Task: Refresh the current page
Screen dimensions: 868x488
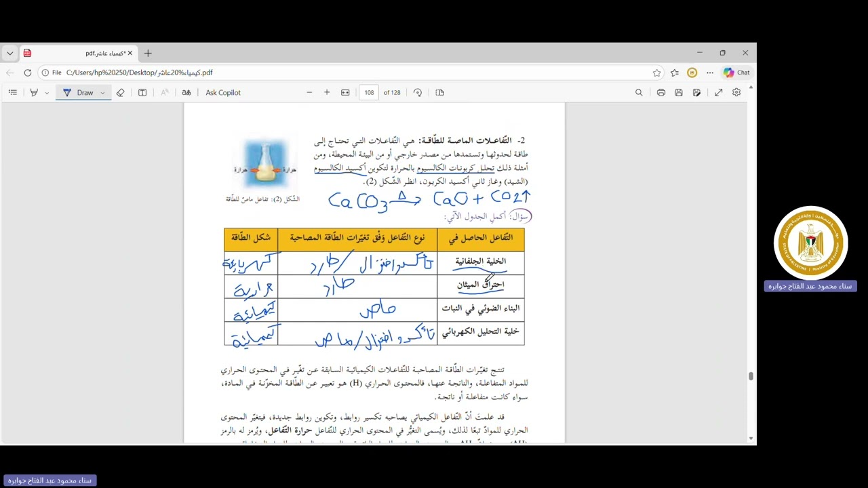Action: 28,73
